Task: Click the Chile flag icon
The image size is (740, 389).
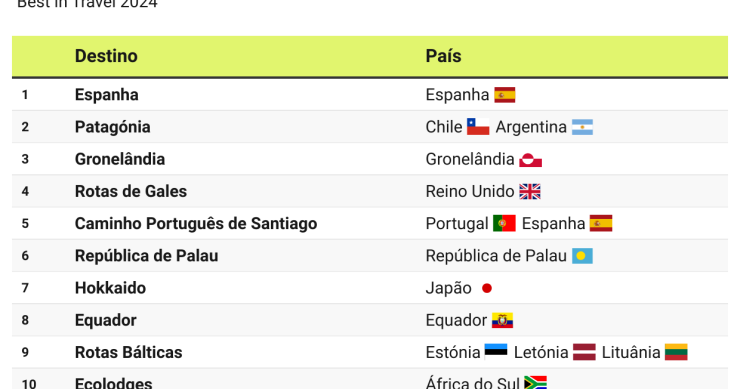Action: 478,127
